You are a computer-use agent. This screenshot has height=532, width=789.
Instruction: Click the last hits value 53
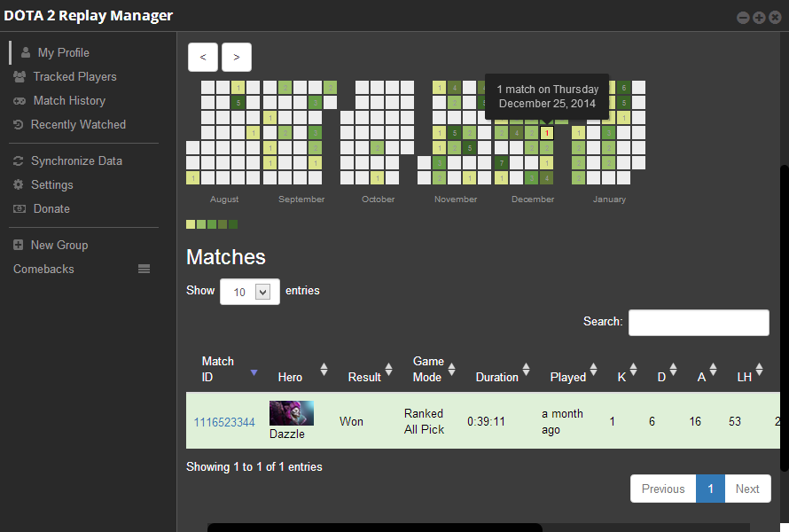point(735,421)
